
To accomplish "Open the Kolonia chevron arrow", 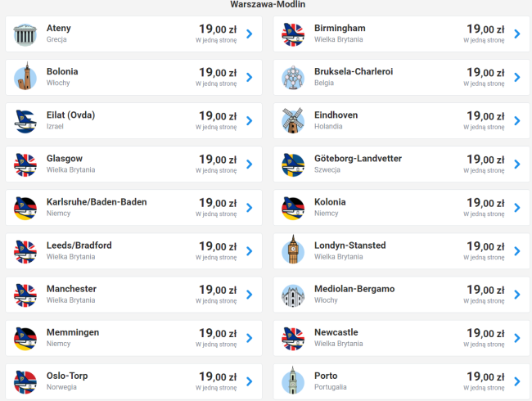I will [x=516, y=208].
